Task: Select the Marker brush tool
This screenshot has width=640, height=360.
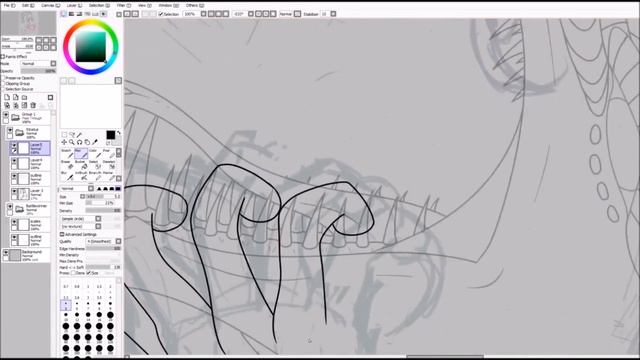Action: 109,176
